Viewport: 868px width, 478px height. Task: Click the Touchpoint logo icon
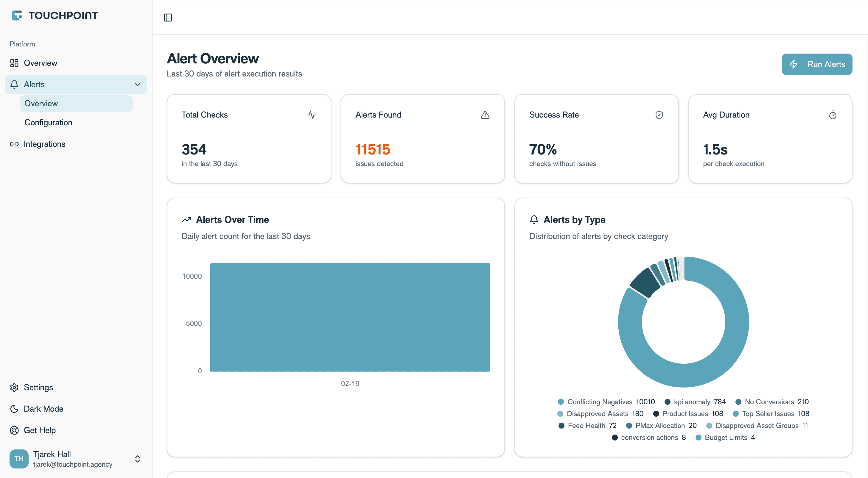(16, 15)
